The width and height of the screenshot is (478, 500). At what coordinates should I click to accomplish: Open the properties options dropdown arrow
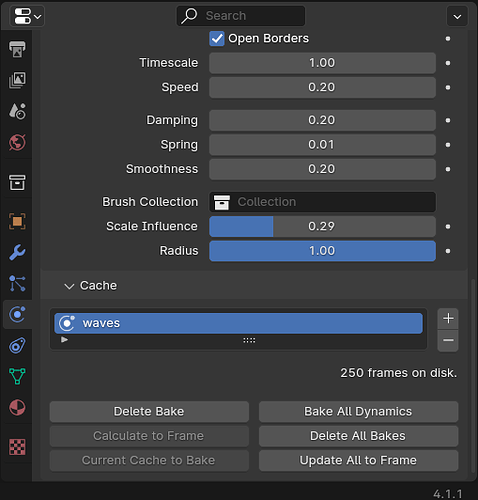point(457,16)
